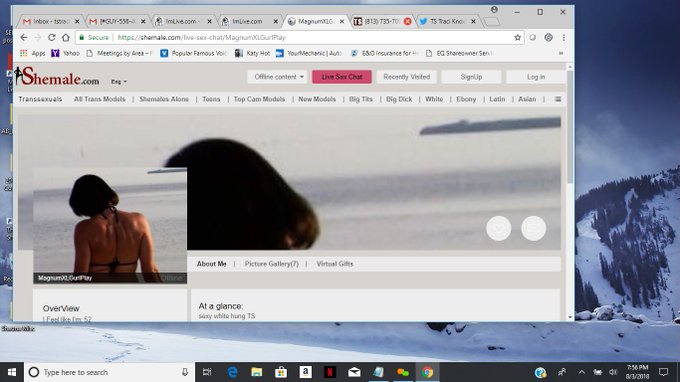The width and height of the screenshot is (680, 382).
Task: Open the hamburger menu in category bar
Action: click(558, 99)
